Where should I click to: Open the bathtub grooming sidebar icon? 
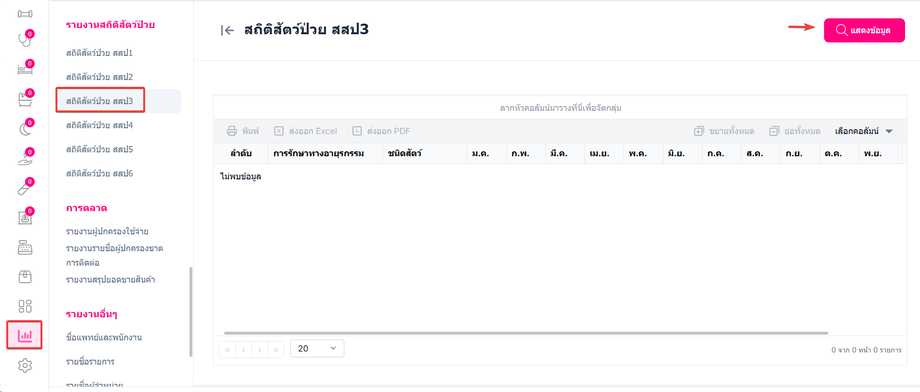(25, 99)
